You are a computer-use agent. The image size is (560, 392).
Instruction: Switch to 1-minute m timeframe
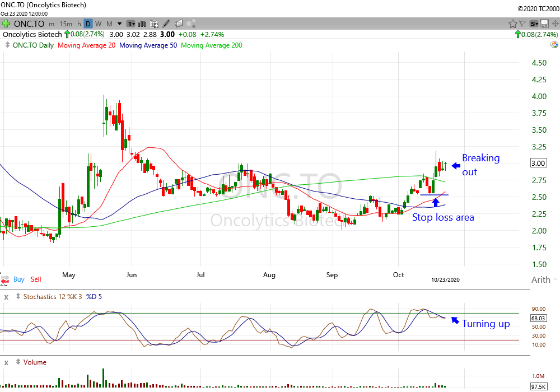coord(52,24)
